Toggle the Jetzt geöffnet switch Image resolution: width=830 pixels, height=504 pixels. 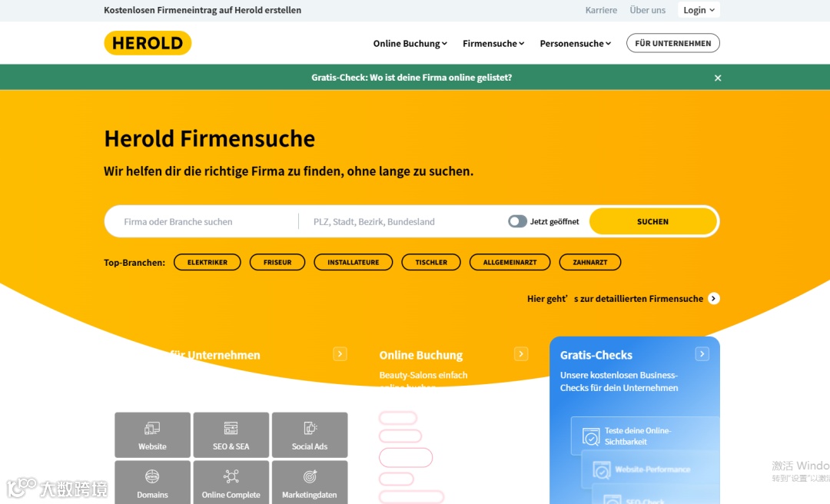[x=517, y=221]
